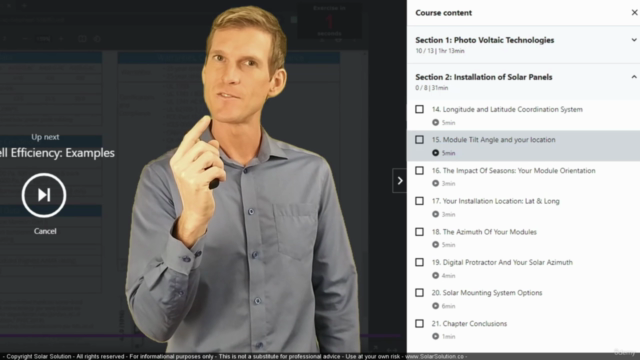Check lecture 16 Impact Of Seasons checkbox

419,170
